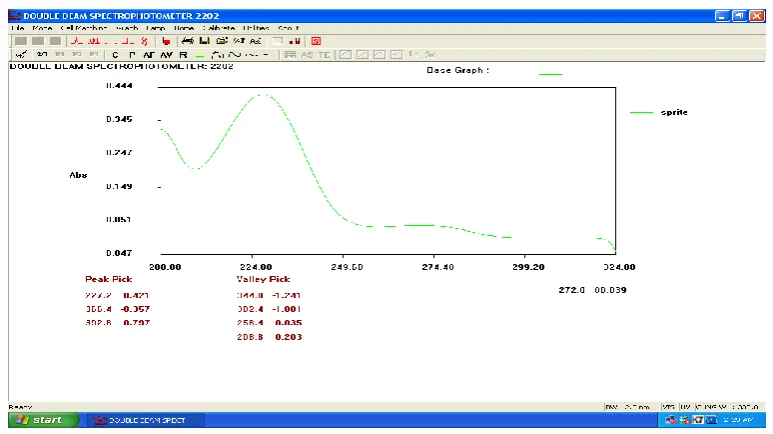Click the grayed TE toolbar icon

(324, 55)
